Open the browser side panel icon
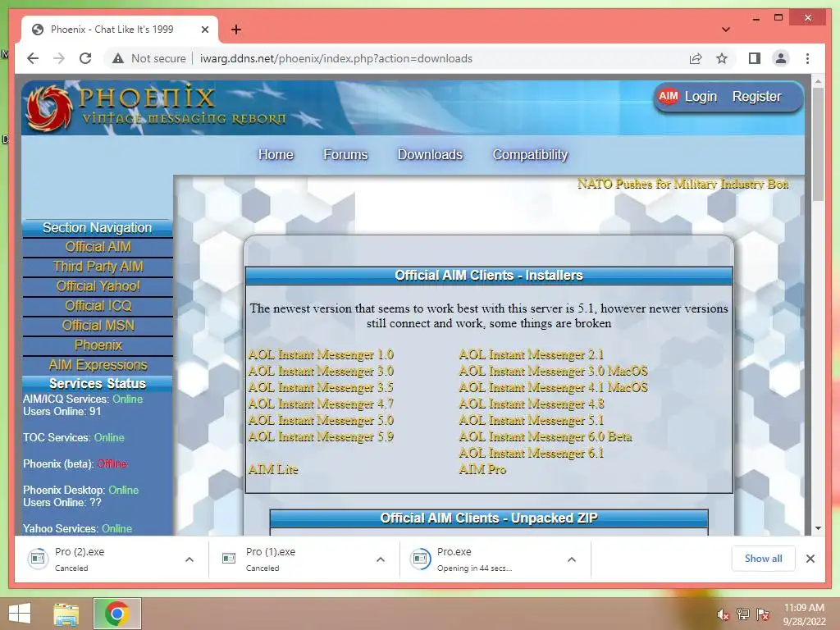The image size is (840, 630). (755, 58)
